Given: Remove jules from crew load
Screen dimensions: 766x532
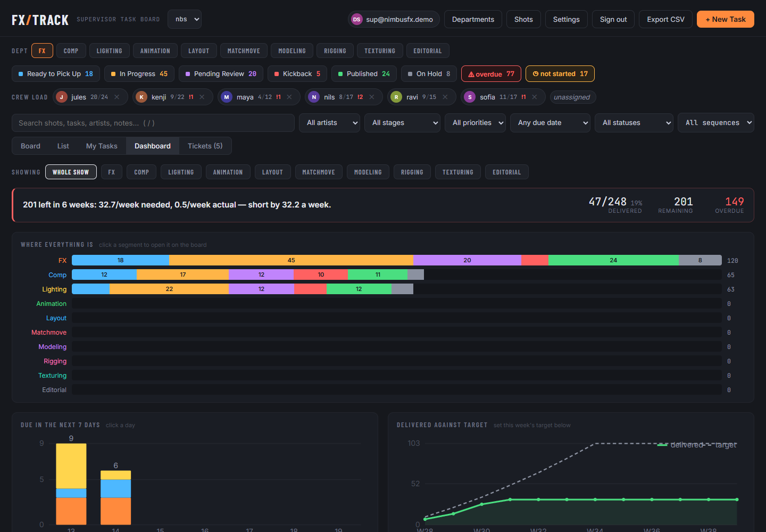Looking at the screenshot, I should click(x=116, y=97).
